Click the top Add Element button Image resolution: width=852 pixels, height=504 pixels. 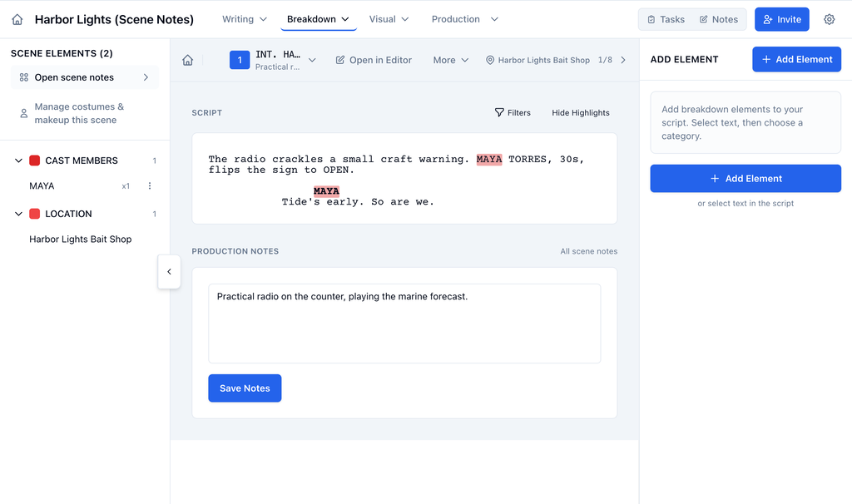tap(796, 59)
